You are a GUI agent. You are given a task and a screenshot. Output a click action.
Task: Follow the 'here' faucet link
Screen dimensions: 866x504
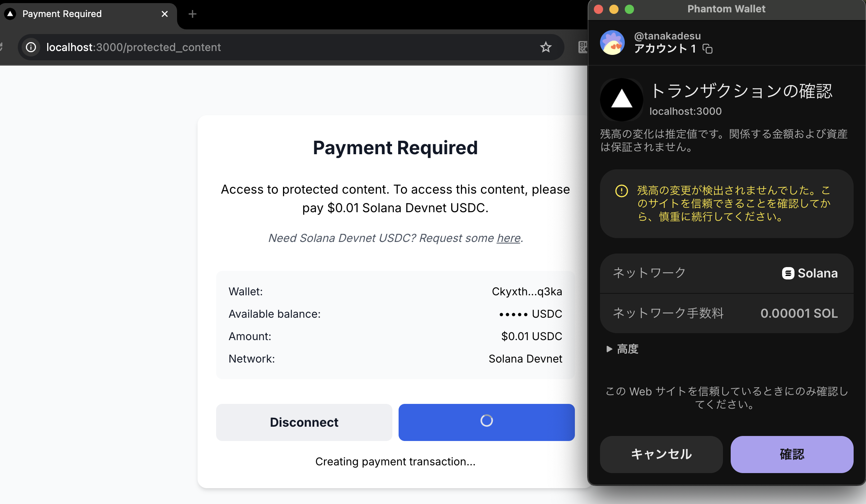508,238
